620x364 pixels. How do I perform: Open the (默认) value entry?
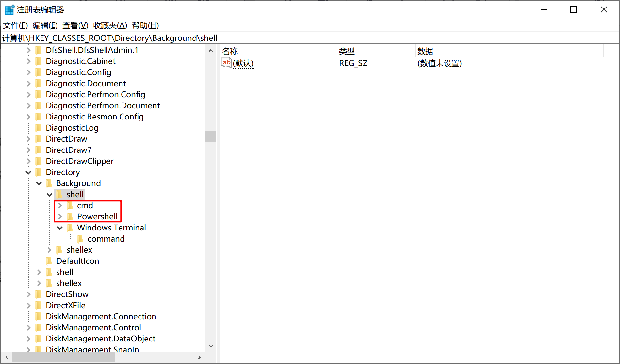[x=243, y=63]
